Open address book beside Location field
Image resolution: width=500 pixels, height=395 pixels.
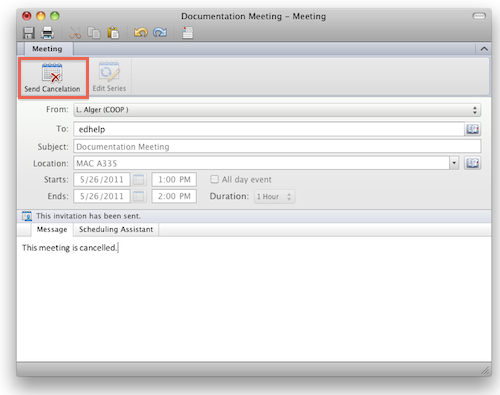pyautogui.click(x=472, y=163)
